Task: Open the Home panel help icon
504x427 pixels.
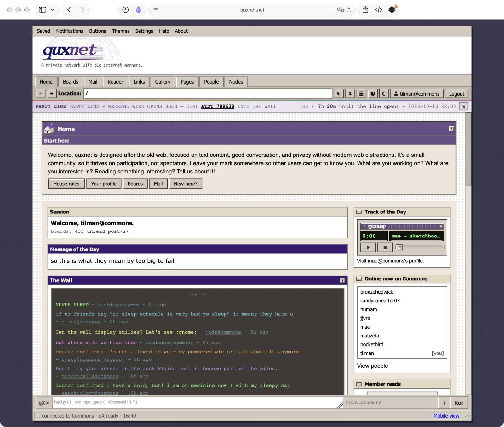Action: pos(451,129)
